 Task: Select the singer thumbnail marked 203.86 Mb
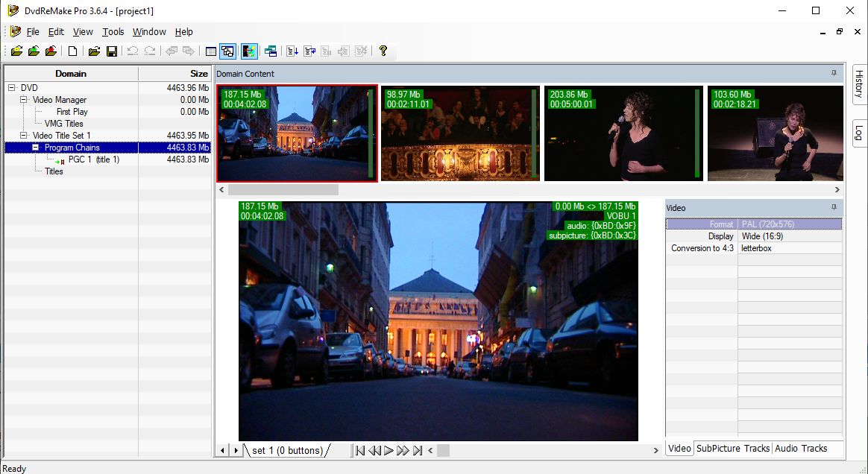click(623, 133)
